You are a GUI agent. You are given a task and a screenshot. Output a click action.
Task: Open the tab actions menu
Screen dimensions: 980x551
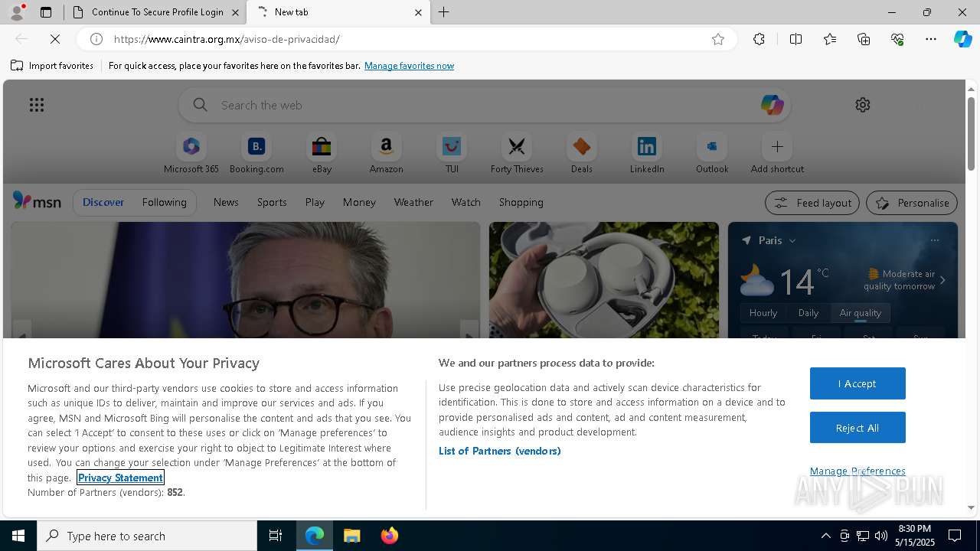(46, 12)
